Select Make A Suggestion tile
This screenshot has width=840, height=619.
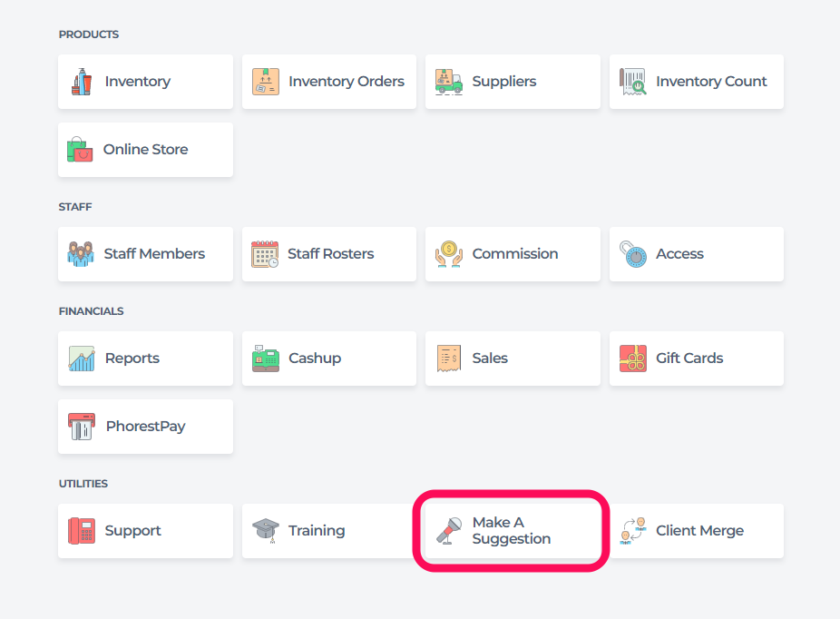point(513,531)
